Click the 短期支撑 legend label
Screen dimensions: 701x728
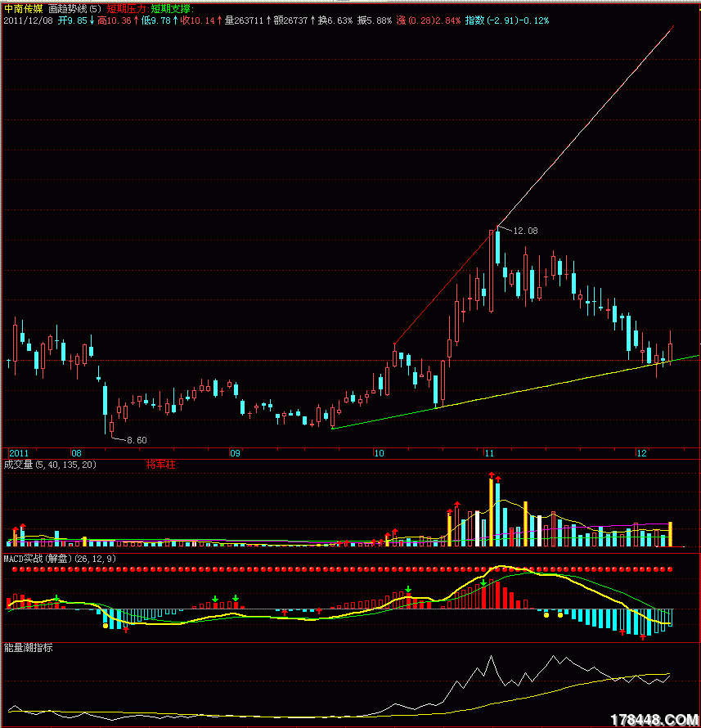[171, 9]
